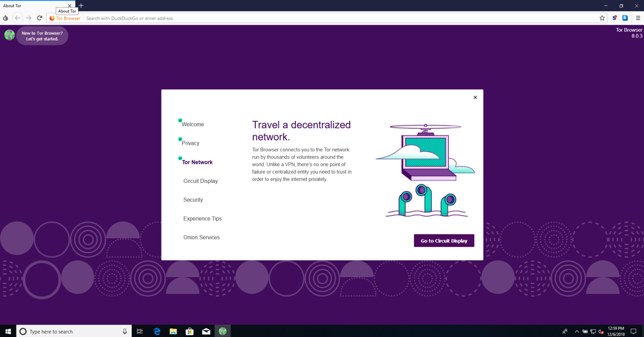Select the Experience Tips onboarding step

[202, 219]
